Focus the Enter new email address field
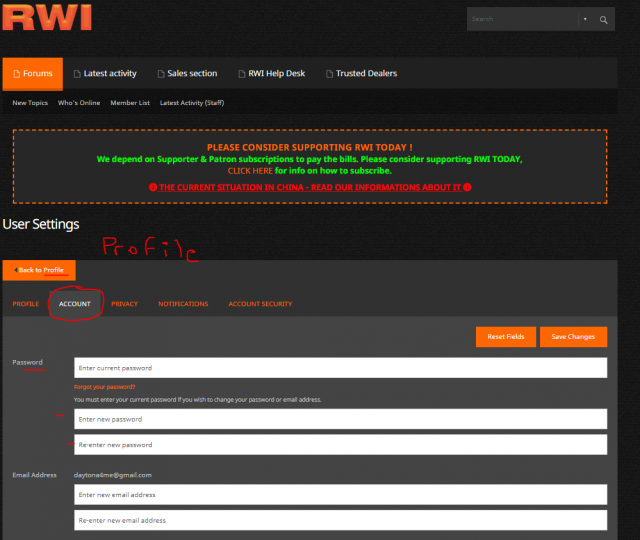The height and width of the screenshot is (540, 640). coord(340,495)
